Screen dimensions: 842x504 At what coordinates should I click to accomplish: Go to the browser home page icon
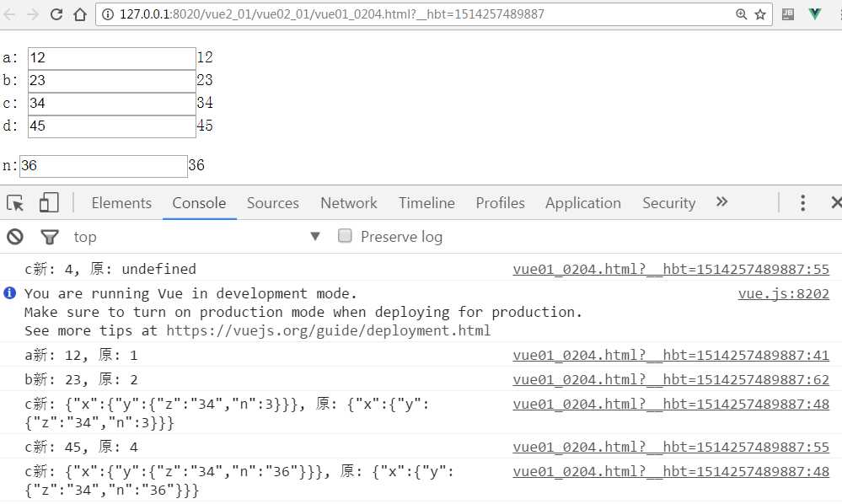pyautogui.click(x=80, y=14)
